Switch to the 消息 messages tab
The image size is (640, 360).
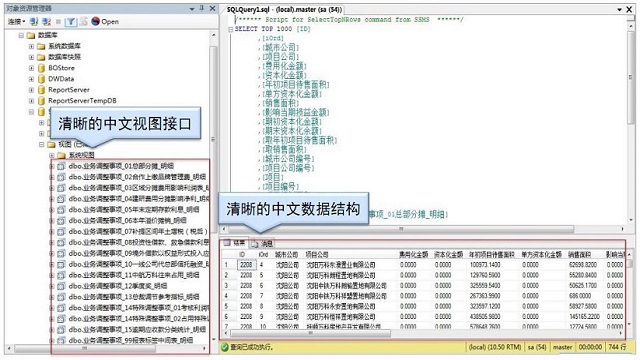pos(262,244)
